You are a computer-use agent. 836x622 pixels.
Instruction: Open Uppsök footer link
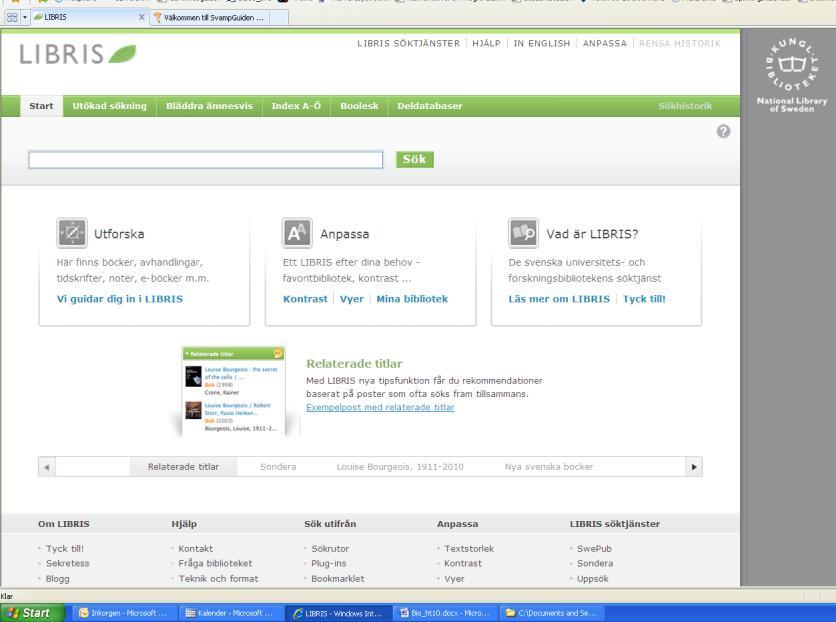(x=592, y=579)
